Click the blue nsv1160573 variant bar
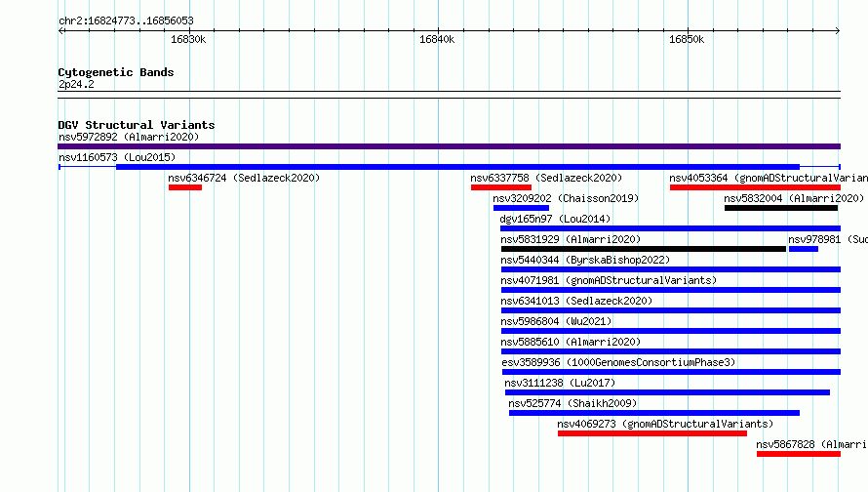The width and height of the screenshot is (868, 492). click(x=457, y=167)
